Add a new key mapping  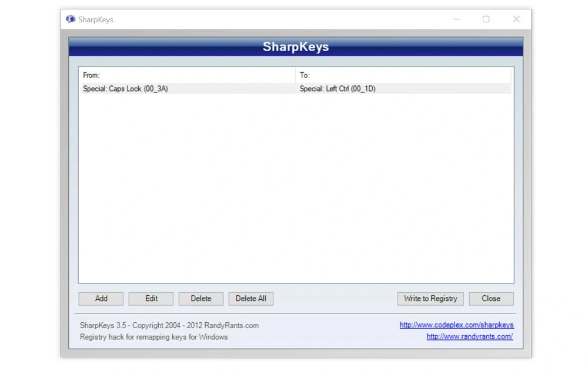tap(101, 299)
